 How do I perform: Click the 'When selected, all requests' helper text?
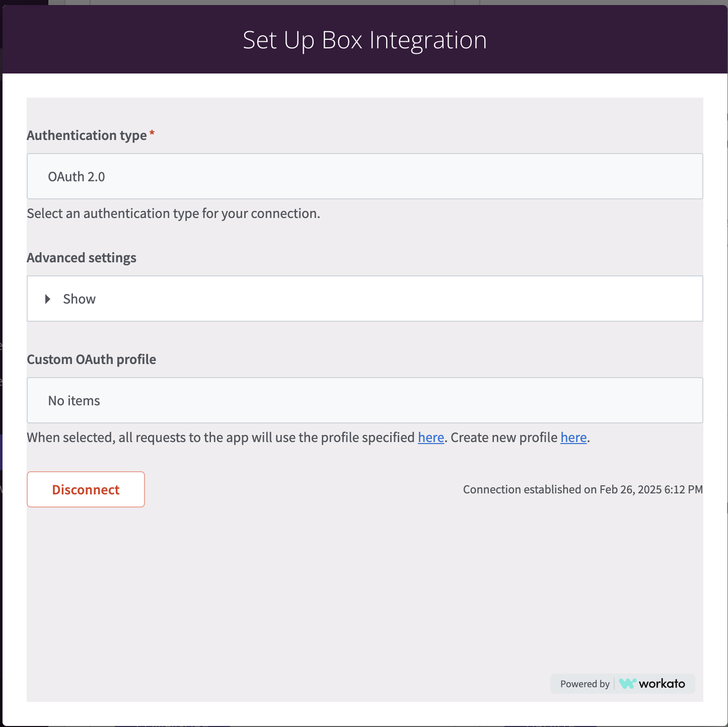[x=221, y=438]
